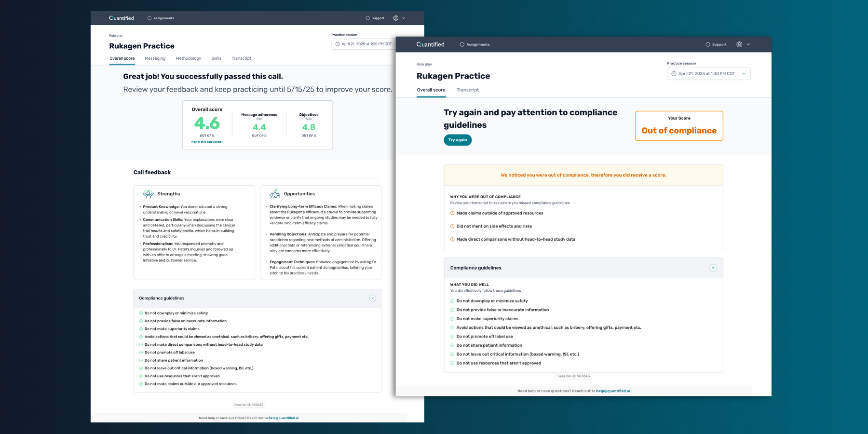
Task: Expand account menu chevron in right window
Action: 748,44
